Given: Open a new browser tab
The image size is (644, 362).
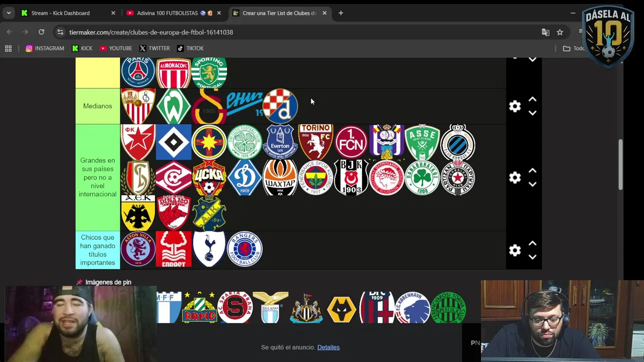Looking at the screenshot, I should 341,13.
